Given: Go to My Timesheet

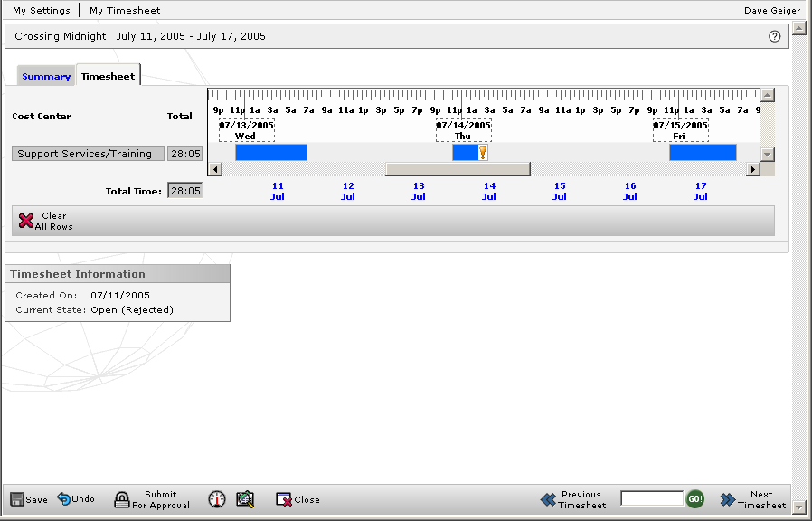Looking at the screenshot, I should (124, 10).
